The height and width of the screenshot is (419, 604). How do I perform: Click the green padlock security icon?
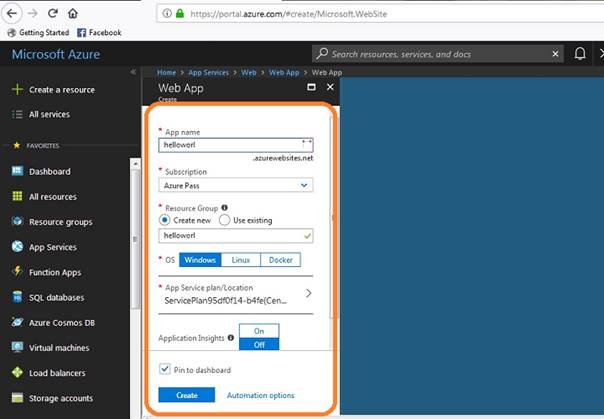[x=180, y=13]
